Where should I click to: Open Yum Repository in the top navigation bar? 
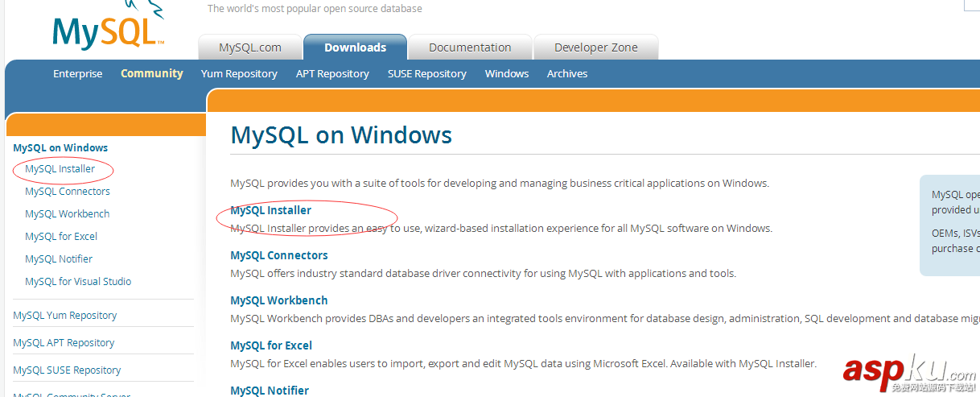click(239, 73)
